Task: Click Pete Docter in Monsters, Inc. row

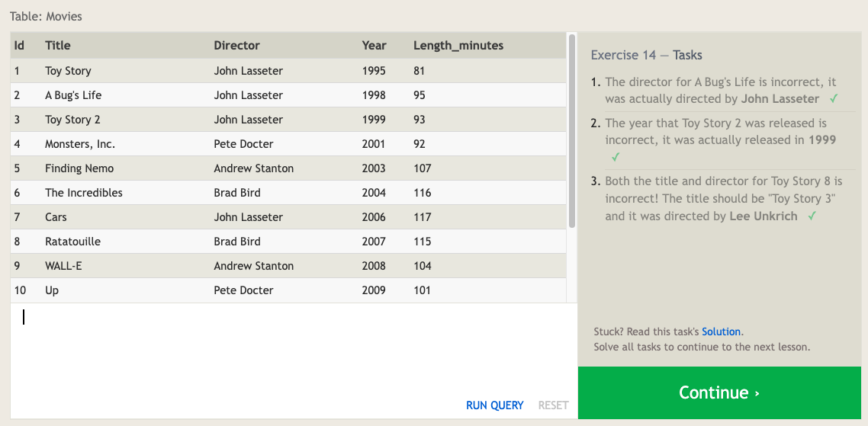Action: [x=243, y=144]
